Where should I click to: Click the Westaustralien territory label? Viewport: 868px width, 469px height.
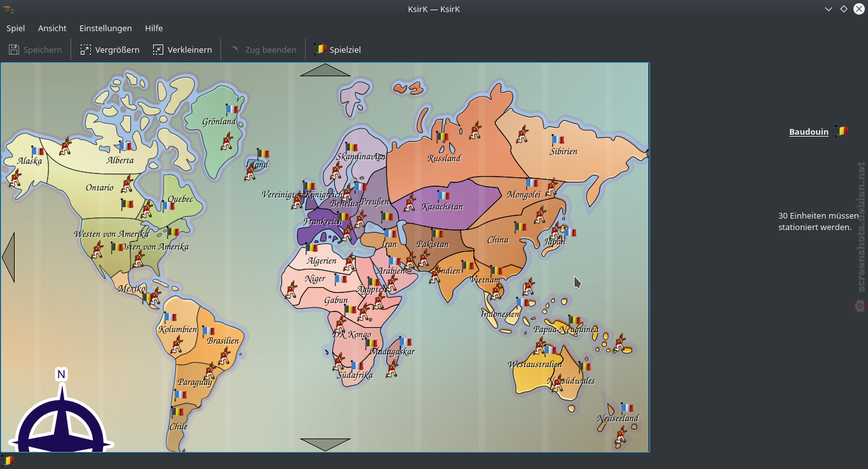tap(535, 364)
